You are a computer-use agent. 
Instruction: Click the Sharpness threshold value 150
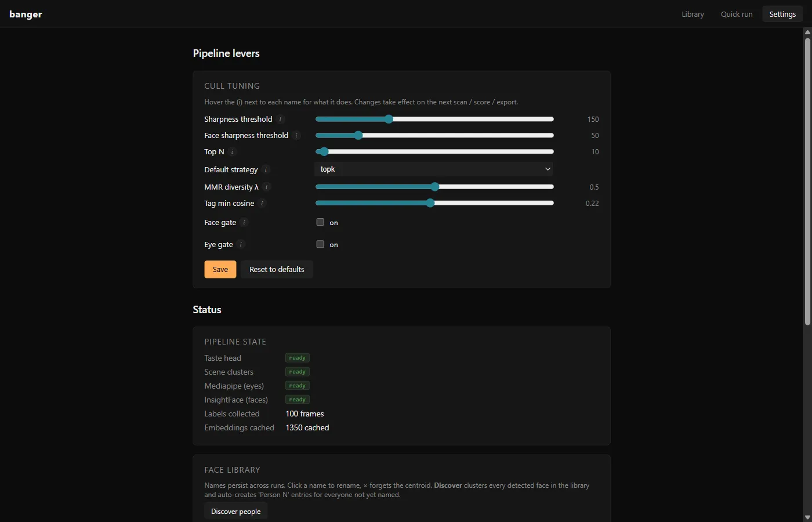(x=593, y=119)
